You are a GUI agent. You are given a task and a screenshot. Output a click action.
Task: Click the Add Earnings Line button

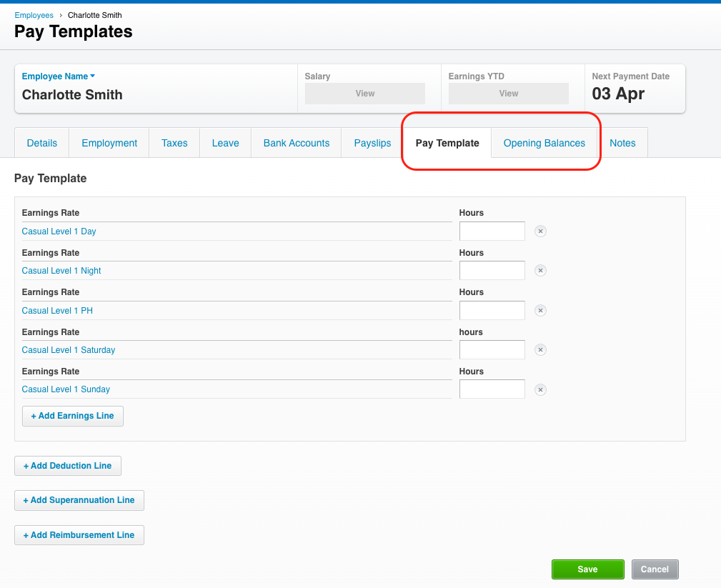(x=73, y=416)
